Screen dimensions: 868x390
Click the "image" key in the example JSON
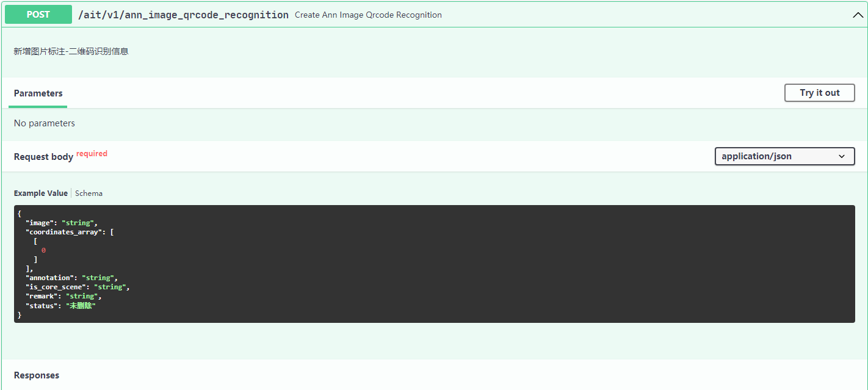tap(40, 223)
